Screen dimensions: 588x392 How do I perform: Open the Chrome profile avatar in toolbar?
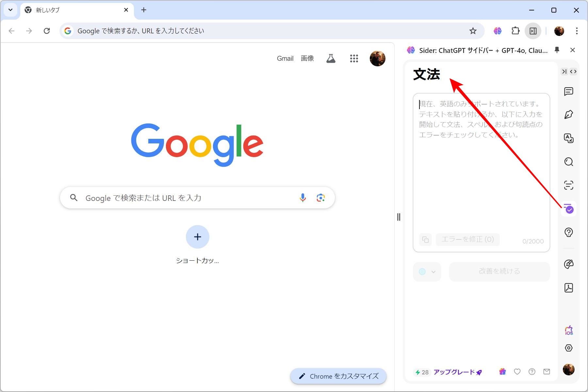(559, 31)
